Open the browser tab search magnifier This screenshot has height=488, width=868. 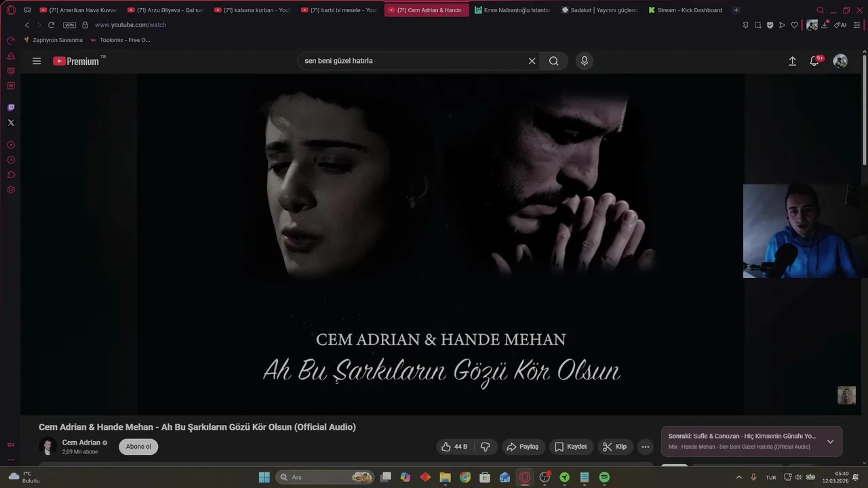[x=820, y=10]
